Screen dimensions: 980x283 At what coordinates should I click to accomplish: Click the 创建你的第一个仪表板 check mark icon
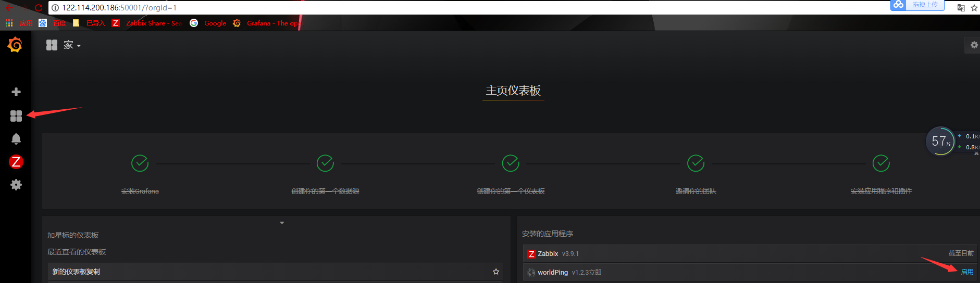point(511,163)
